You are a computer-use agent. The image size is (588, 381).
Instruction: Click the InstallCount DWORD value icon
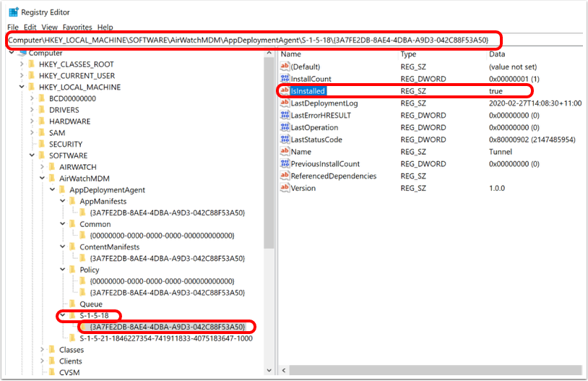285,79
